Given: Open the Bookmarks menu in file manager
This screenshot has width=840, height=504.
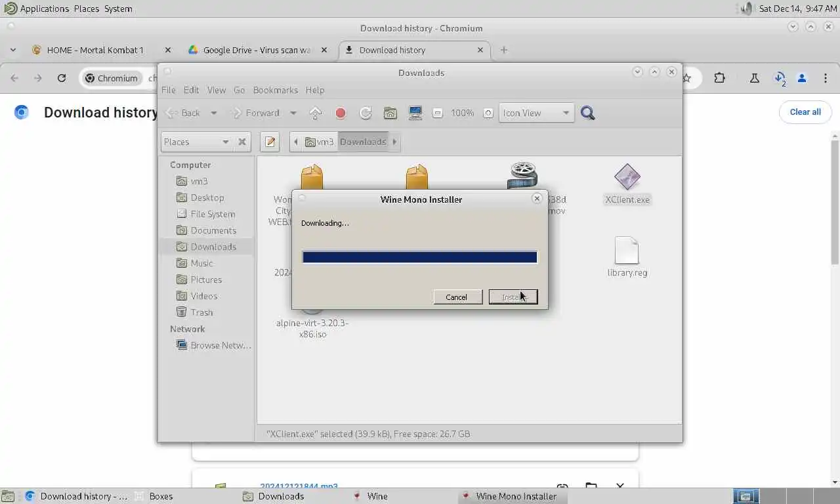Looking at the screenshot, I should pos(276,90).
